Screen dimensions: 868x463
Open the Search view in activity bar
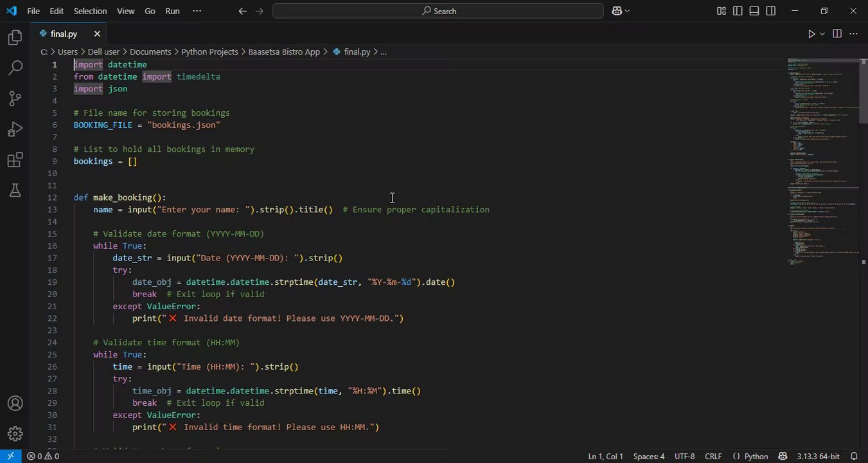[15, 68]
